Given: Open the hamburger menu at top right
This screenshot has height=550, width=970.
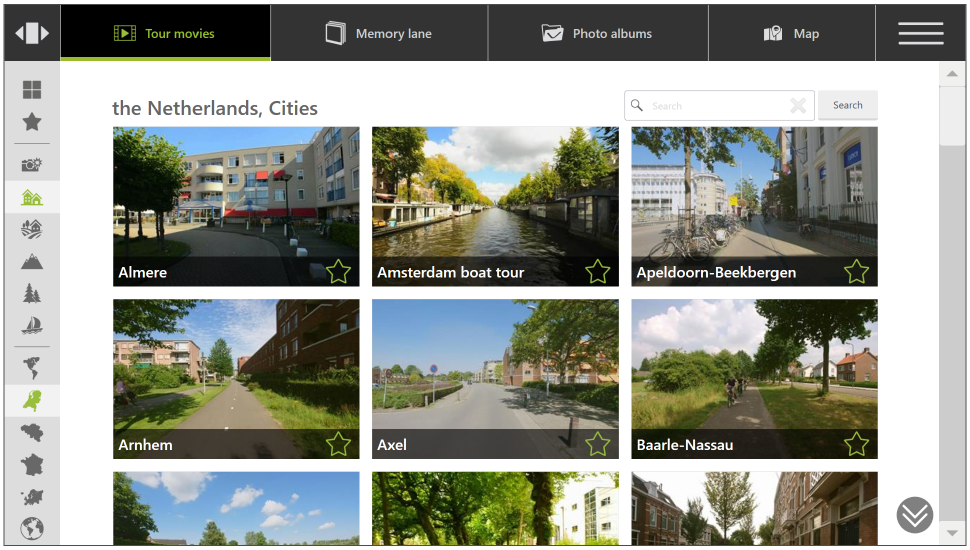Looking at the screenshot, I should 921,33.
